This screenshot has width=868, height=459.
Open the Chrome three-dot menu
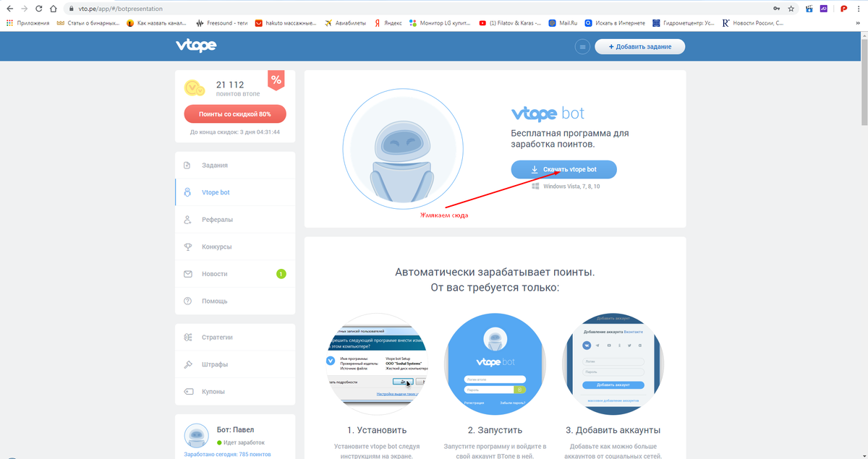(x=859, y=9)
